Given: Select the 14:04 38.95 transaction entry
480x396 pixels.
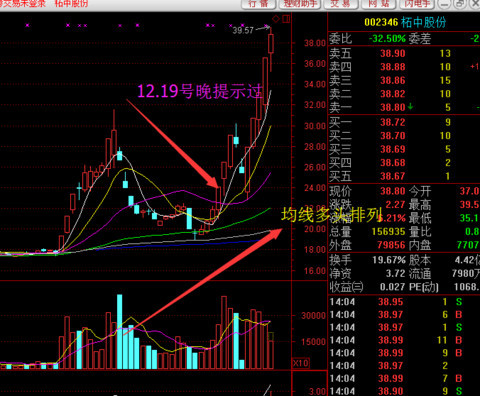Looking at the screenshot, I should [x=404, y=302].
